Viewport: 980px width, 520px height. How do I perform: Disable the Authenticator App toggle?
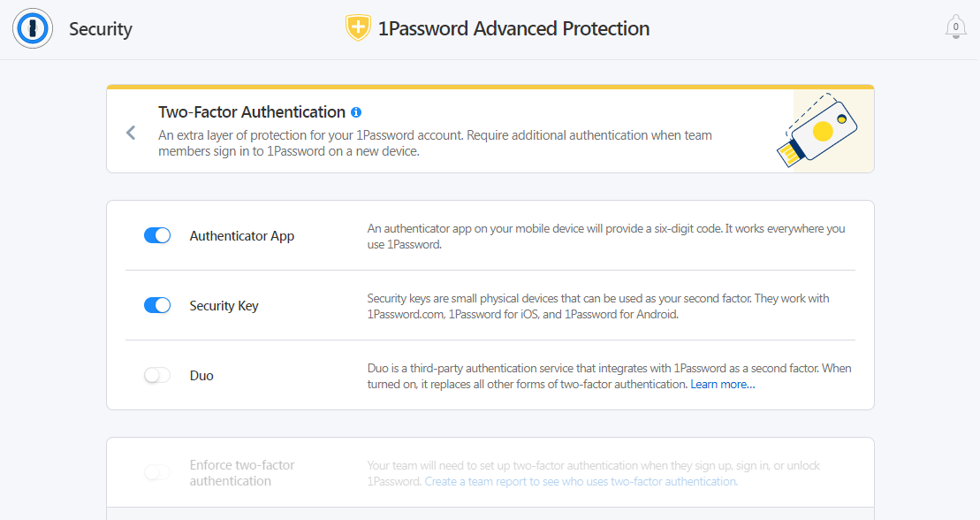157,235
